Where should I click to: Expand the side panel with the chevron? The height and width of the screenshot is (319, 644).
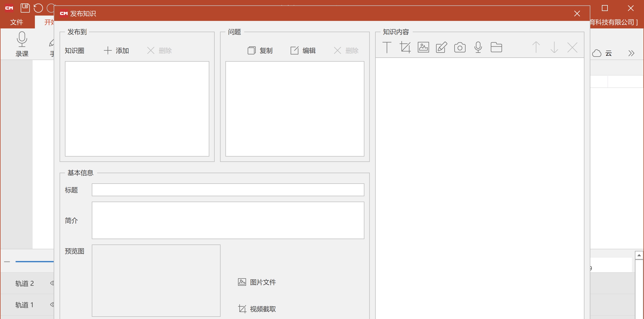point(631,53)
